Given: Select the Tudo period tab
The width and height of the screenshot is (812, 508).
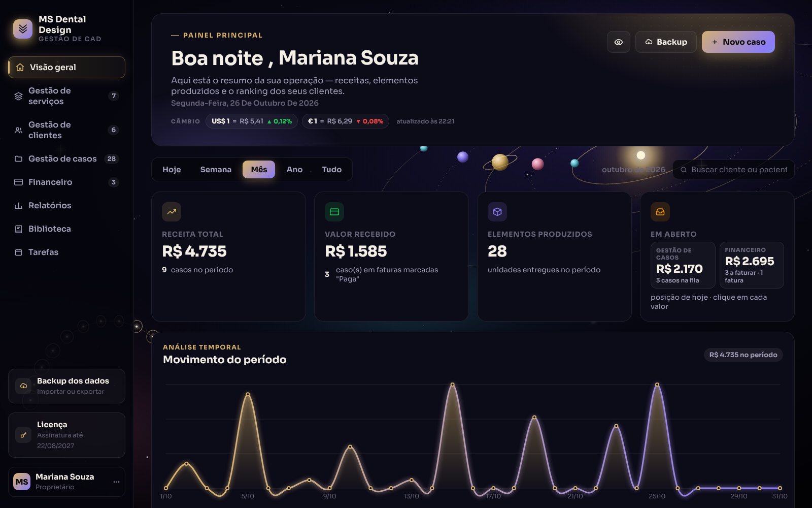Looking at the screenshot, I should point(331,170).
